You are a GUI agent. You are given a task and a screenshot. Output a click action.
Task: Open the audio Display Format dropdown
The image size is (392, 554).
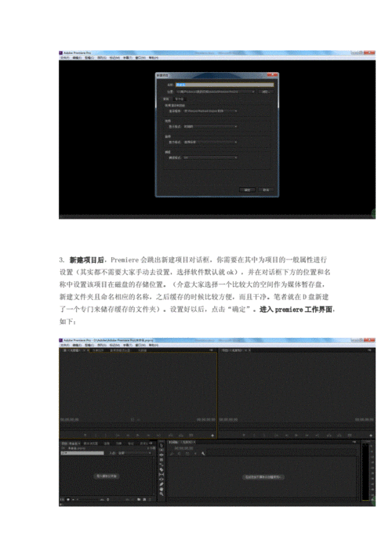[x=211, y=142]
